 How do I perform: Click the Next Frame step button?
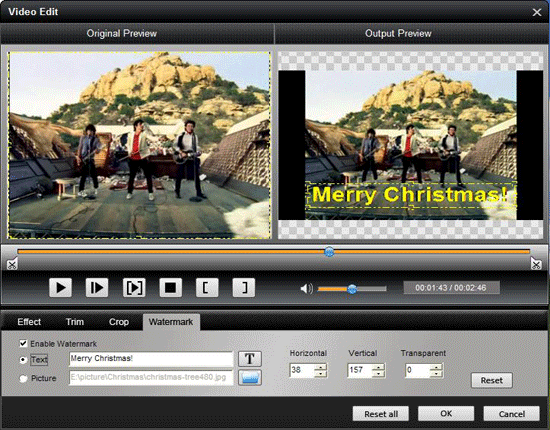pos(97,288)
